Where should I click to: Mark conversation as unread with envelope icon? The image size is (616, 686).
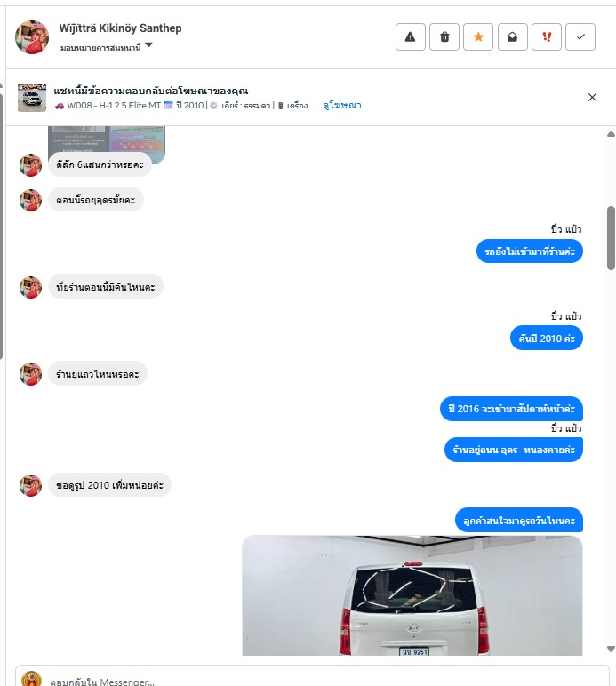pos(512,36)
